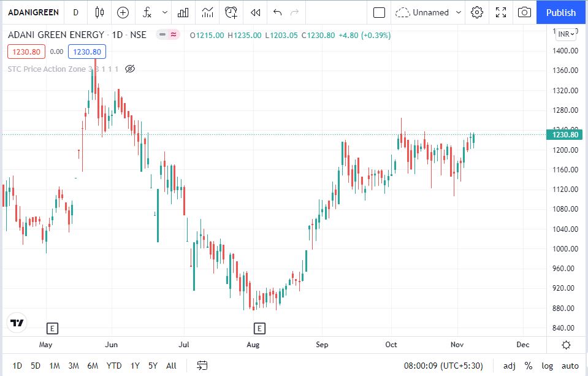Click the Compare or Add Symbol plus icon
Image resolution: width=588 pixels, height=376 pixels.
123,12
